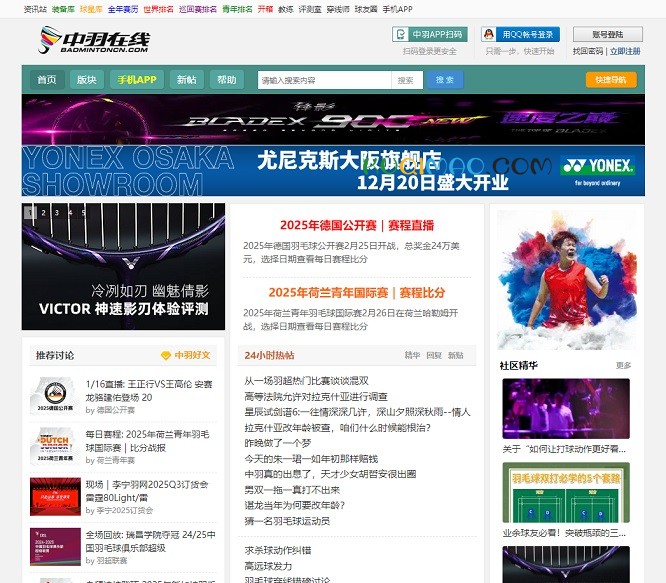Open post 求杀球动作纠错
The image size is (666, 583).
(x=278, y=551)
